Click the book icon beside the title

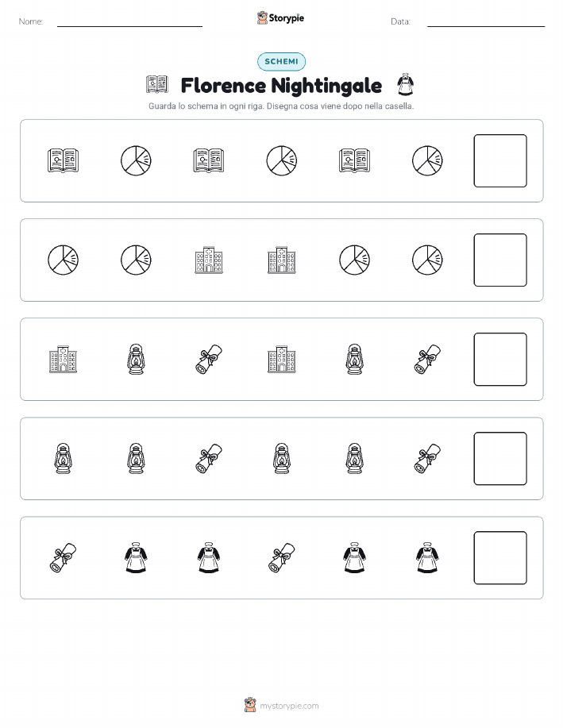(157, 84)
